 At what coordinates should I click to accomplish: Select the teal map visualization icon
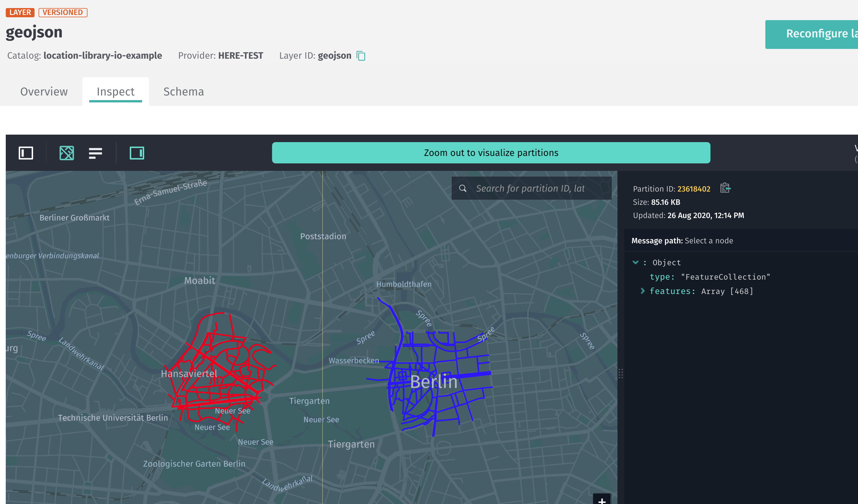coord(67,153)
